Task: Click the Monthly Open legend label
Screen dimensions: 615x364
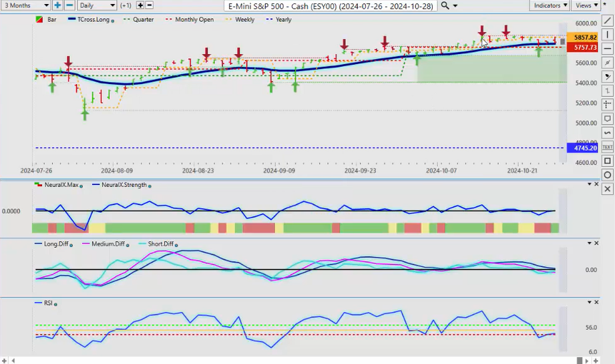Action: click(x=194, y=19)
